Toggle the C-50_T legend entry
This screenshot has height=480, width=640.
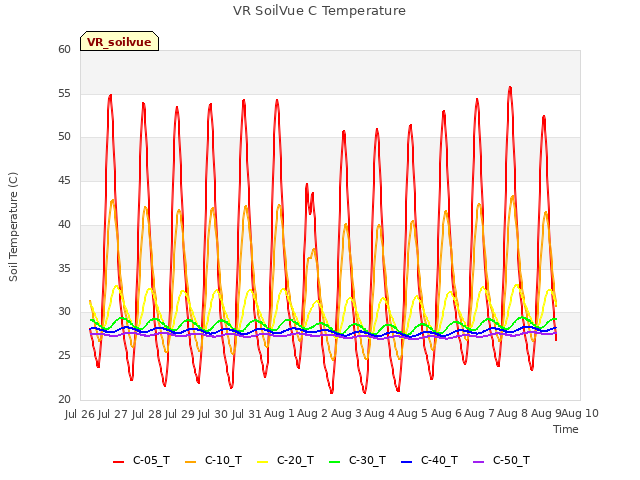501,461
